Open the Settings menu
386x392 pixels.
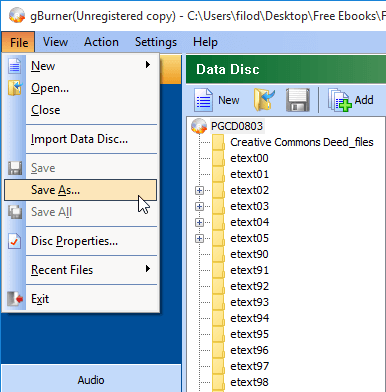pyautogui.click(x=156, y=42)
